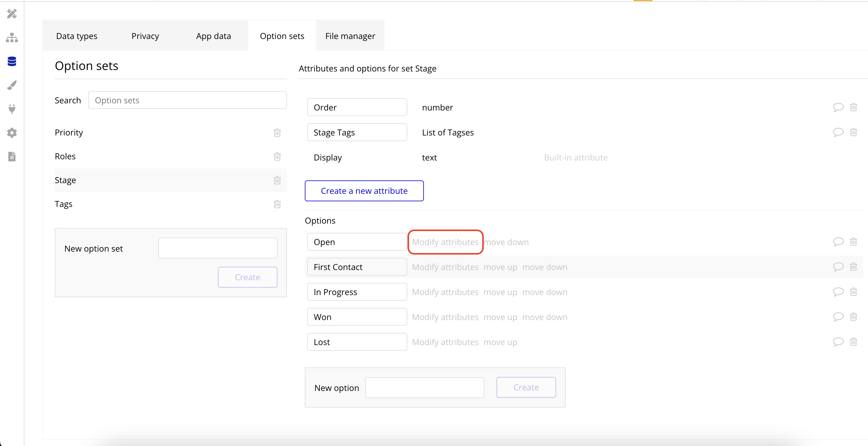Viewport: 868px width, 446px height.
Task: Click Modify attributes for Open option
Action: 445,242
